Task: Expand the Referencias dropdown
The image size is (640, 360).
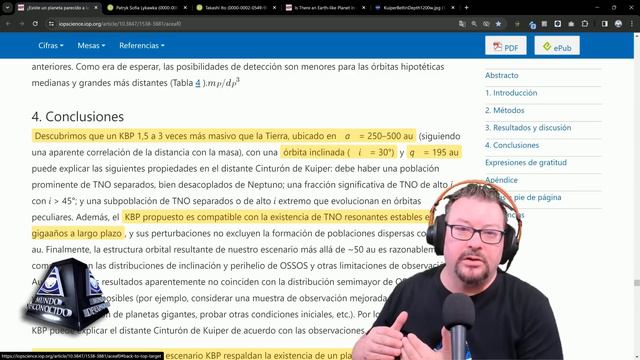Action: click(x=142, y=45)
